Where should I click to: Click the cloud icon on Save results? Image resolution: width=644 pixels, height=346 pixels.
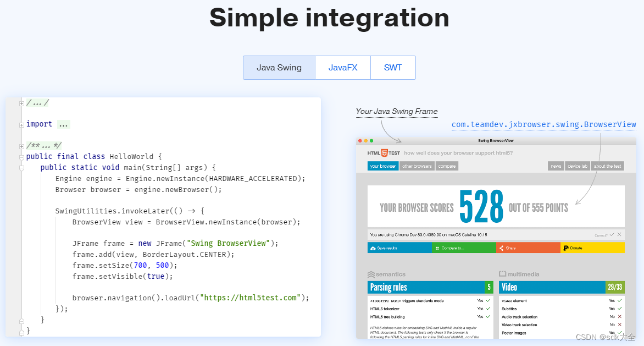point(374,248)
